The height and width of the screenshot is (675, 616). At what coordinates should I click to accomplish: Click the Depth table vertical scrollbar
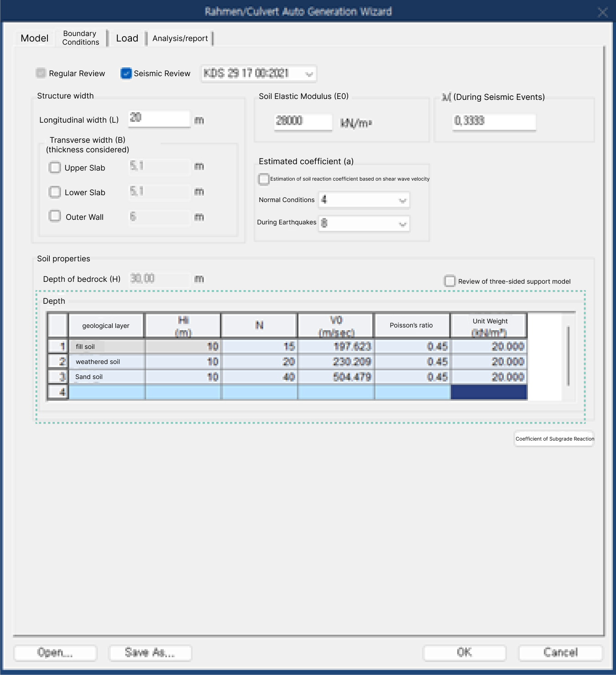(x=567, y=356)
